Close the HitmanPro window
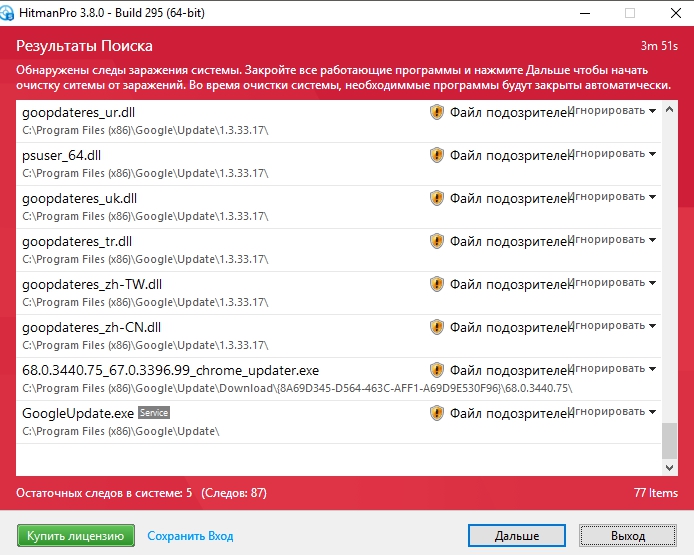Viewport: 694px width, 555px height. pos(675,13)
